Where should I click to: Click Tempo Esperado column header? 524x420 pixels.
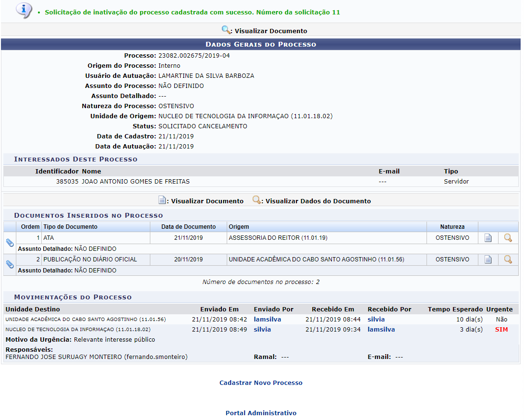tap(455, 309)
